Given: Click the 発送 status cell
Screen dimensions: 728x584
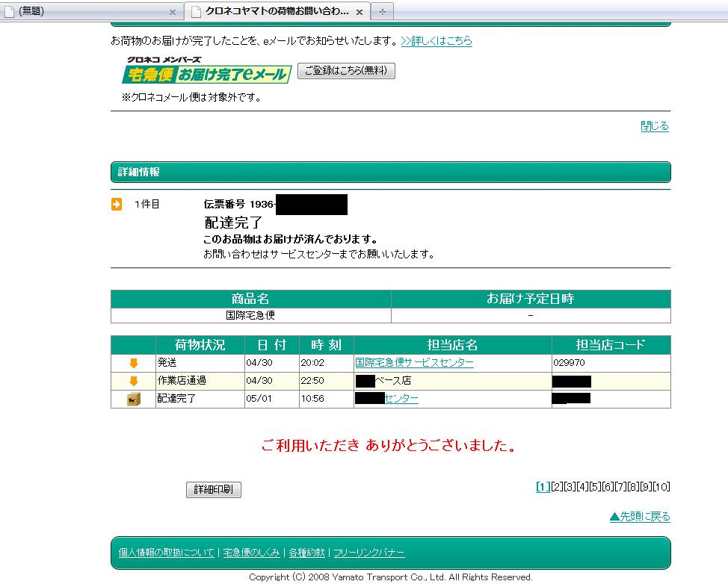Looking at the screenshot, I should pyautogui.click(x=200, y=363).
